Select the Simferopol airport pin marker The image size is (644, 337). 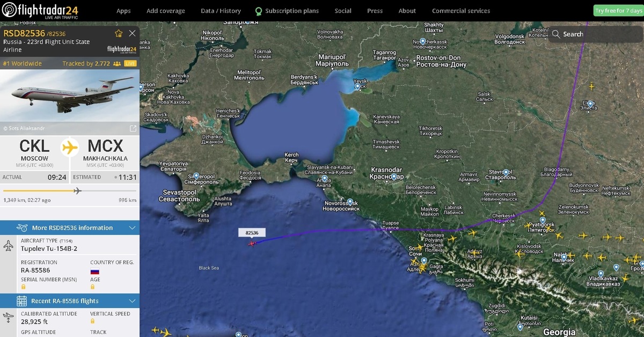197,176
